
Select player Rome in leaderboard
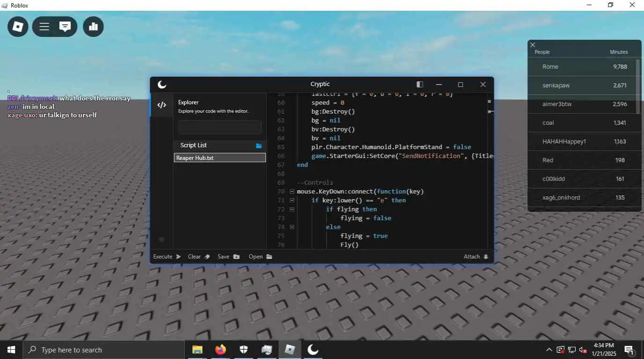tap(582, 67)
